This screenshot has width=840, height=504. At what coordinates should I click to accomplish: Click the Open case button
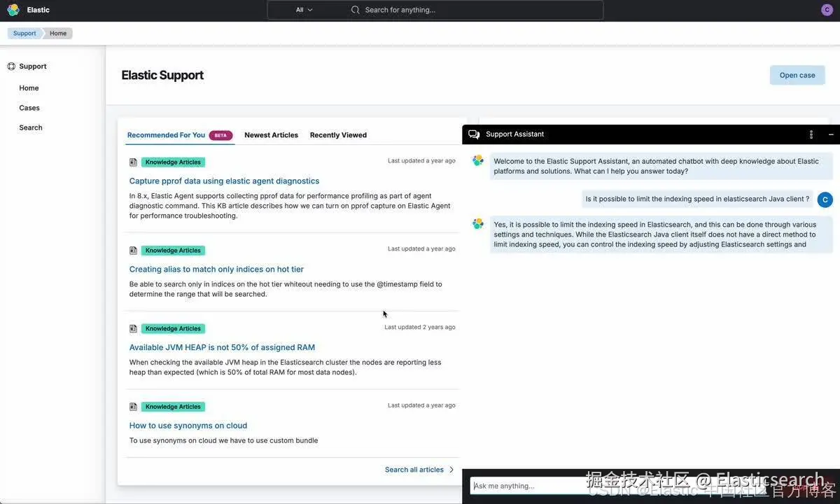click(797, 76)
